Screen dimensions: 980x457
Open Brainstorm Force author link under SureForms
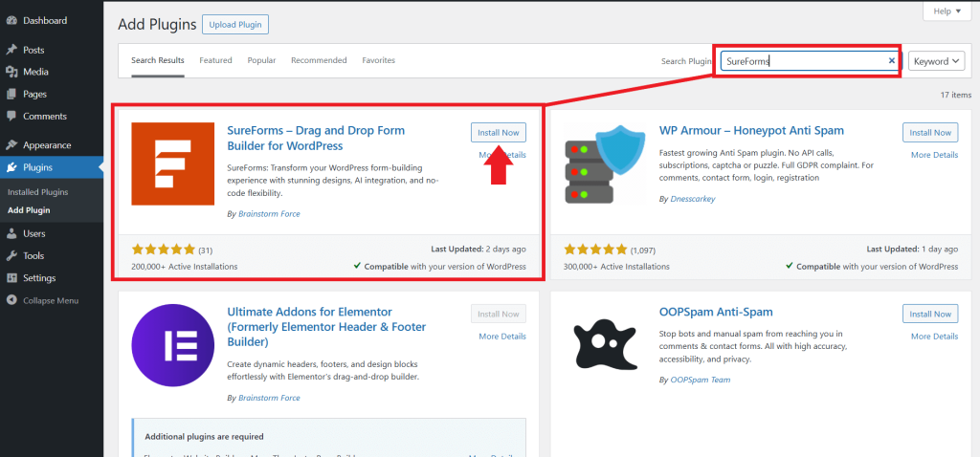coord(269,214)
